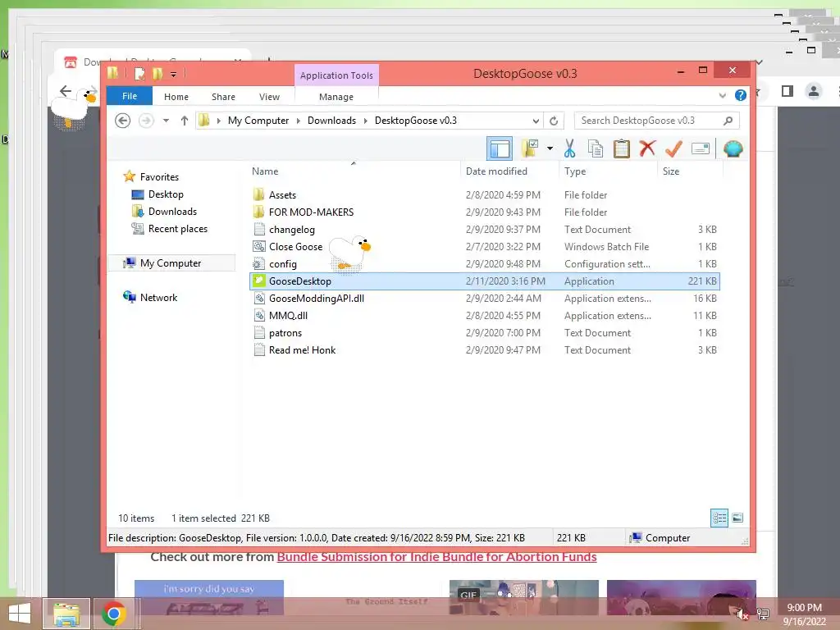Expand the ribbon with the chevron

(x=722, y=96)
